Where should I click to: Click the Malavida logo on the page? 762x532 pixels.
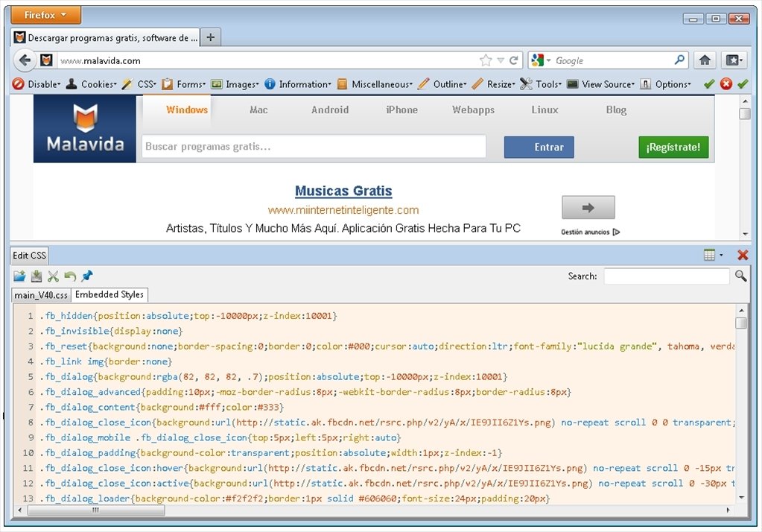point(85,128)
